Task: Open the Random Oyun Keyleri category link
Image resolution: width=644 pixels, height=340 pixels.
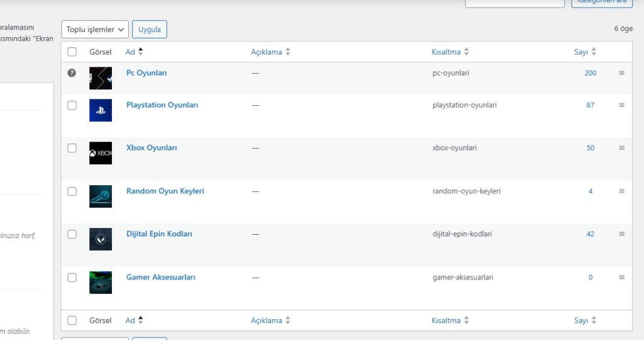Action: pos(165,191)
